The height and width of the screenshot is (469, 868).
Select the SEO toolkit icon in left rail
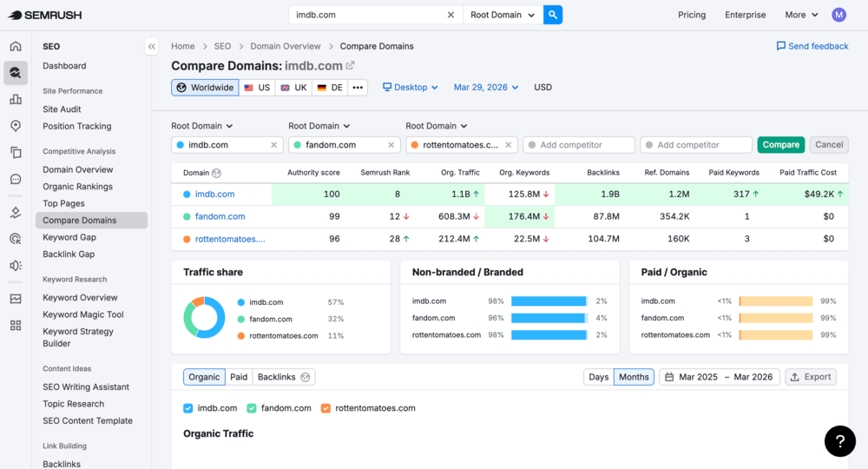(x=16, y=73)
